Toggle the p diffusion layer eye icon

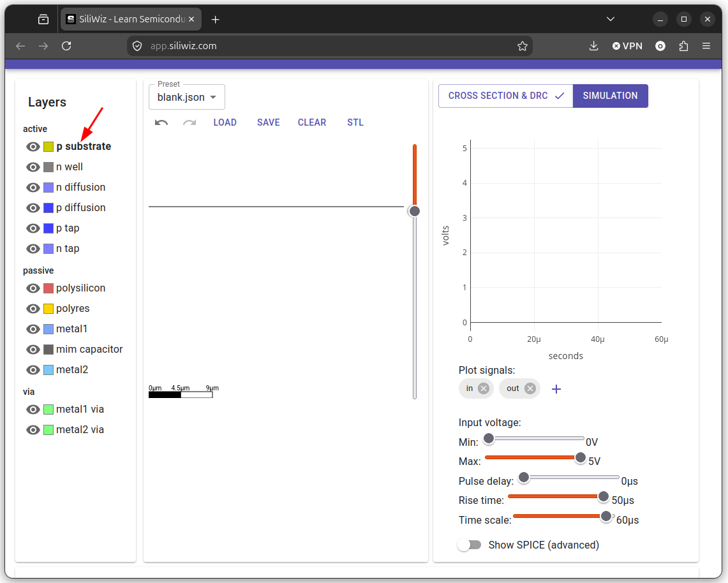point(33,208)
